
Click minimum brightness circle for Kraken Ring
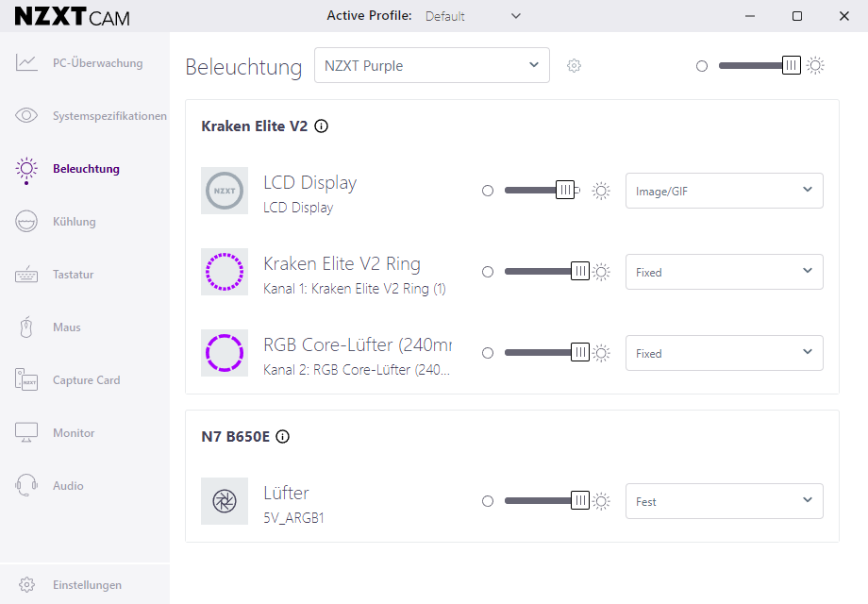pyautogui.click(x=488, y=272)
